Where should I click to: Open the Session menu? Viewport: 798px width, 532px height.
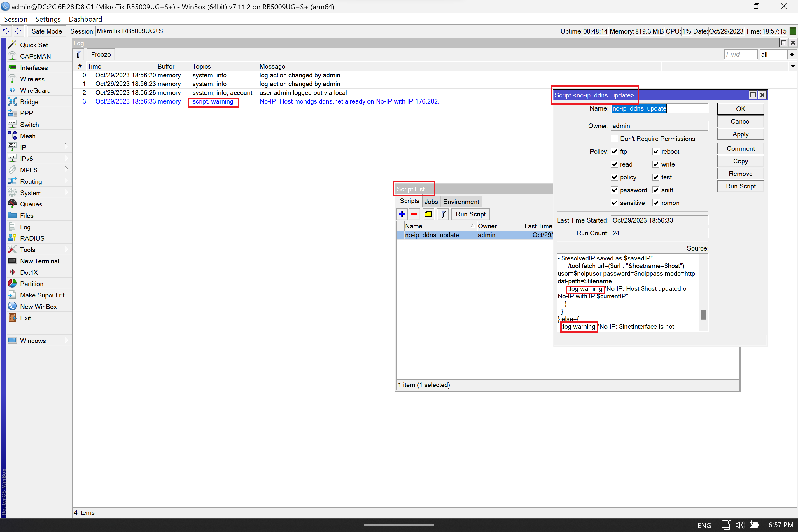click(x=15, y=19)
